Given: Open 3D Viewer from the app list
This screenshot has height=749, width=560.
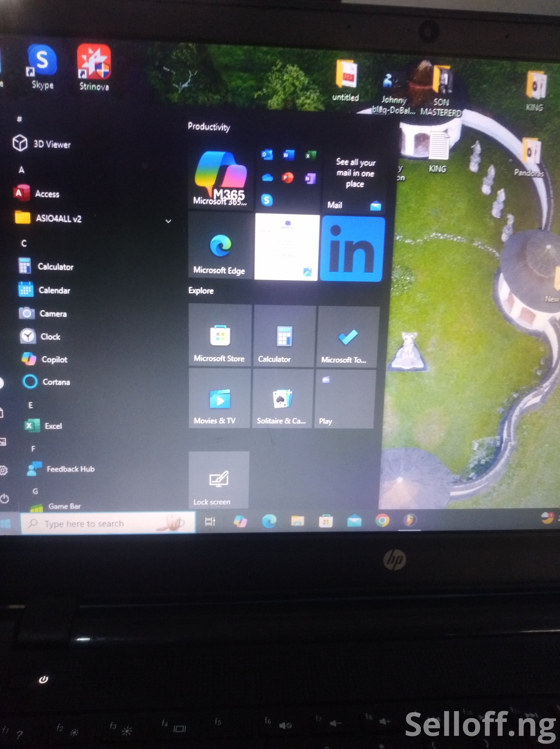Looking at the screenshot, I should [x=42, y=144].
